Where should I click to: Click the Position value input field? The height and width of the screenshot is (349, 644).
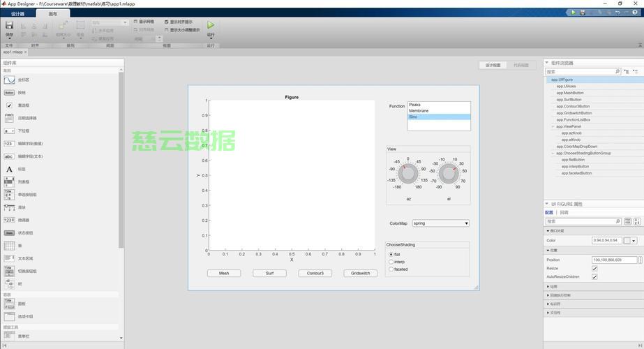pos(615,260)
